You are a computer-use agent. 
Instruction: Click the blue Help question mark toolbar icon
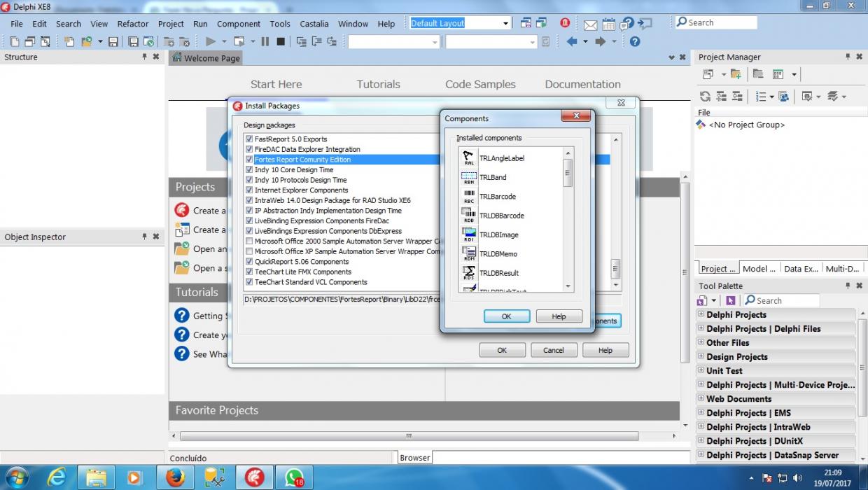pos(635,42)
